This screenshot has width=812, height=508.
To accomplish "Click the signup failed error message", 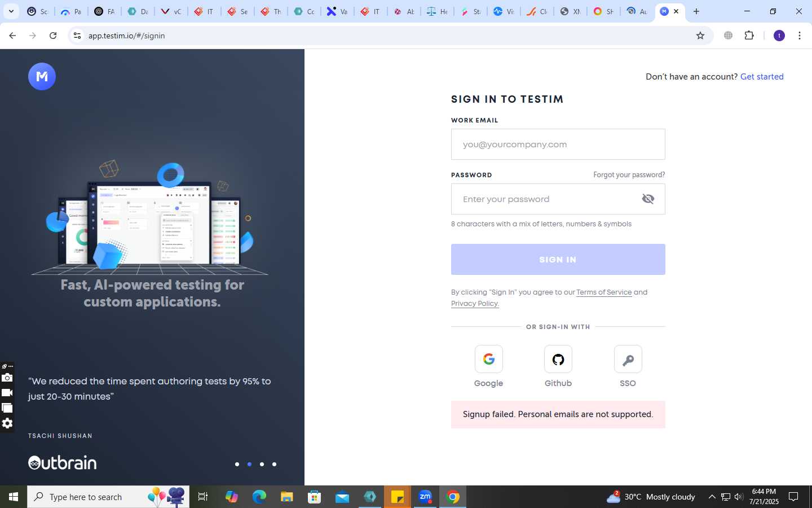I will [x=558, y=414].
